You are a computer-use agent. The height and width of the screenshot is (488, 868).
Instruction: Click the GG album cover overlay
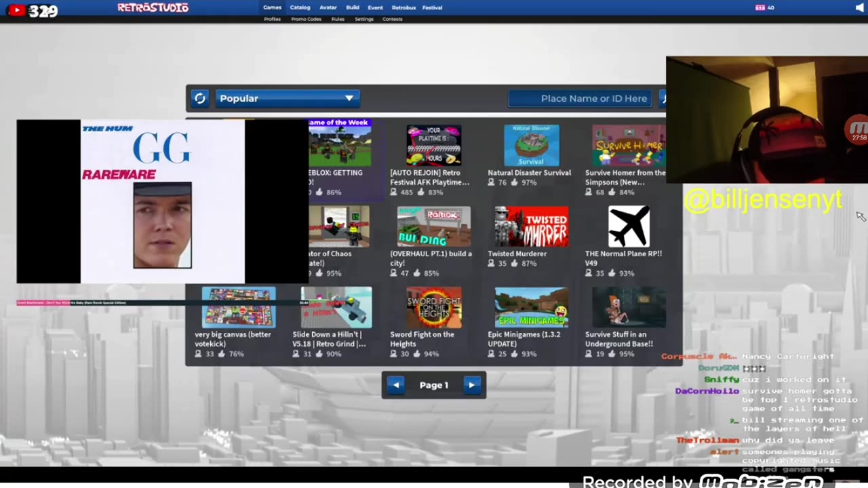(x=163, y=201)
